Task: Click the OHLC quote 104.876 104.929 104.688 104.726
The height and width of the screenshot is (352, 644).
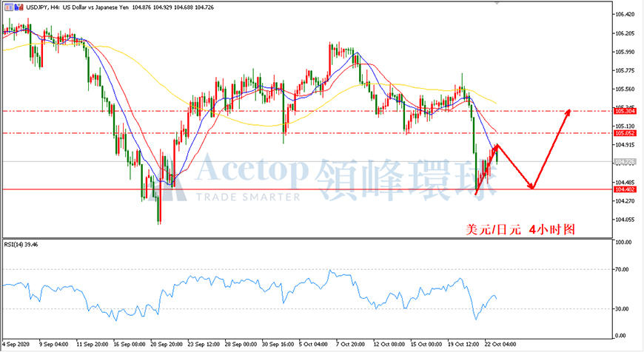Action: pos(172,7)
